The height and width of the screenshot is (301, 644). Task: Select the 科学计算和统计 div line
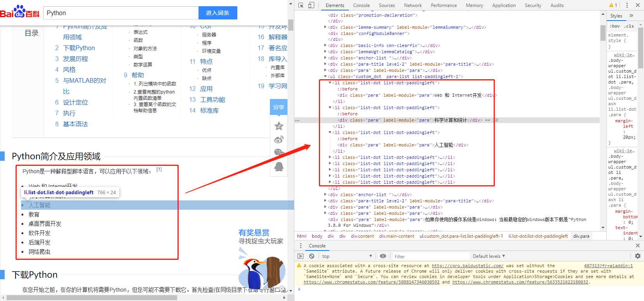pos(447,120)
